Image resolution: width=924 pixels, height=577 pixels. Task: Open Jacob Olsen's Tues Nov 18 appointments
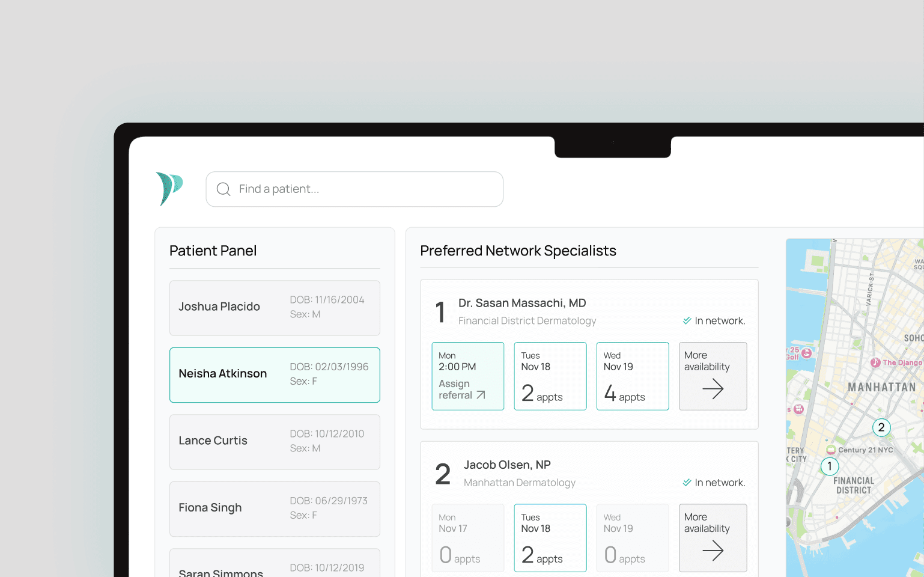click(550, 538)
